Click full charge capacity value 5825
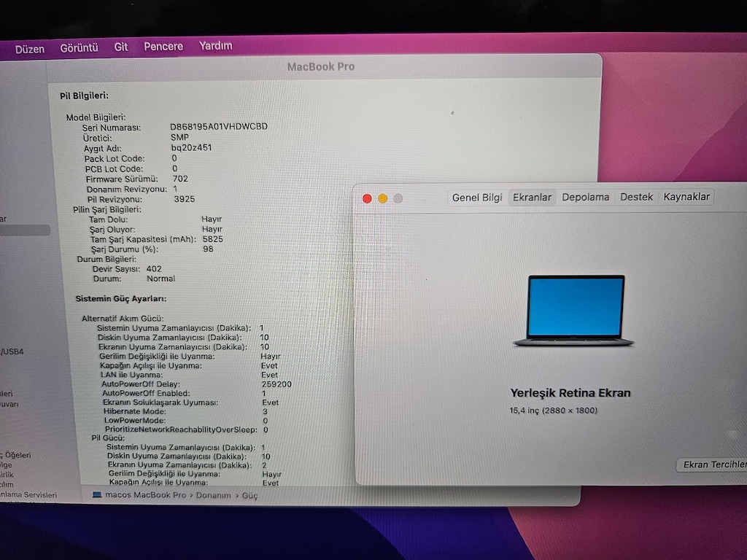 pos(212,239)
